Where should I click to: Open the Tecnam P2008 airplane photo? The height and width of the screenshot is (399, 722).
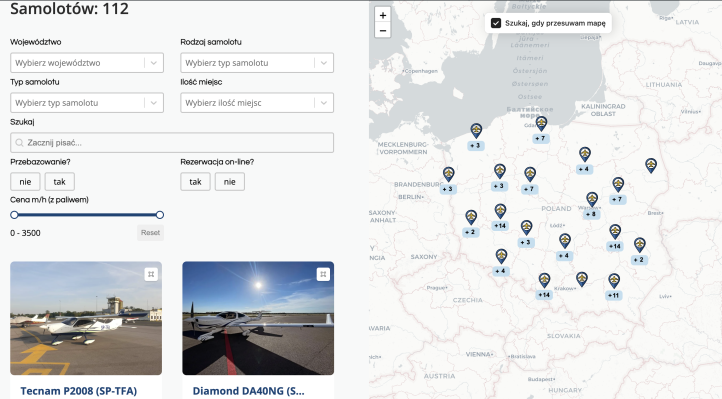(x=86, y=318)
